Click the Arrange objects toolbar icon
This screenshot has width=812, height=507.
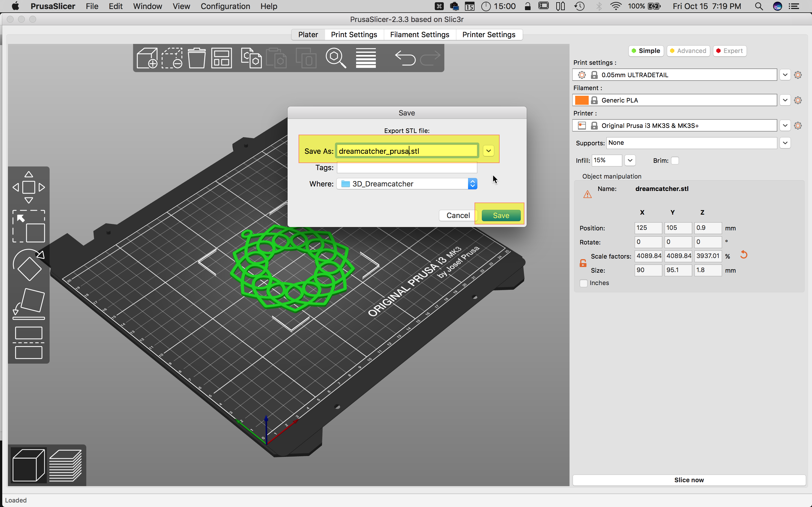click(x=221, y=58)
